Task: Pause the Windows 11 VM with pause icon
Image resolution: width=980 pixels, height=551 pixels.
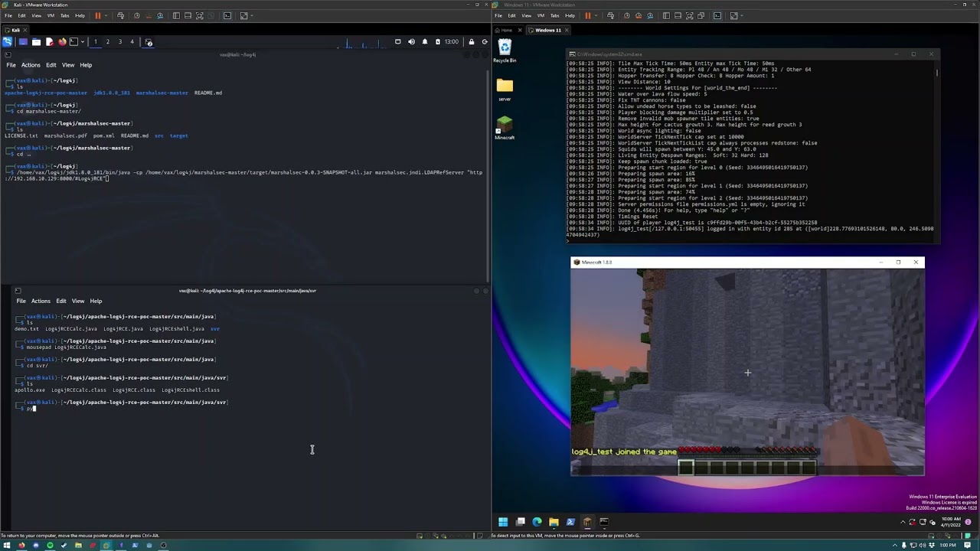Action: click(587, 15)
